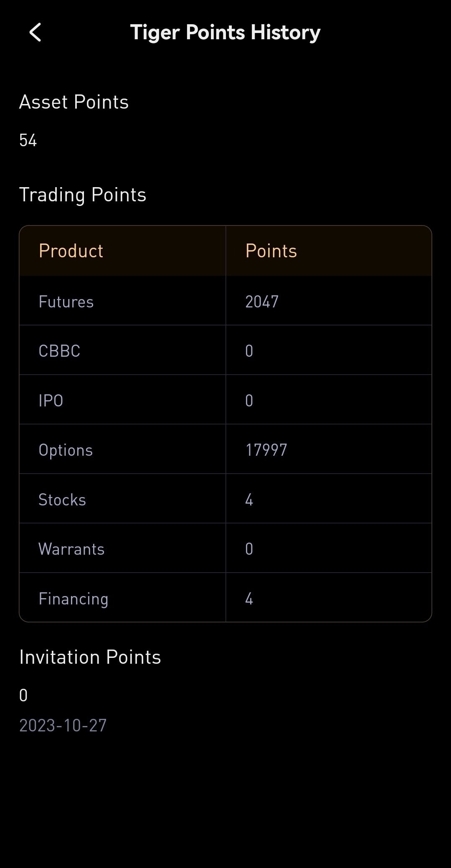Screen dimensions: 451x868
Task: Tap the back arrow icon
Action: pos(35,33)
